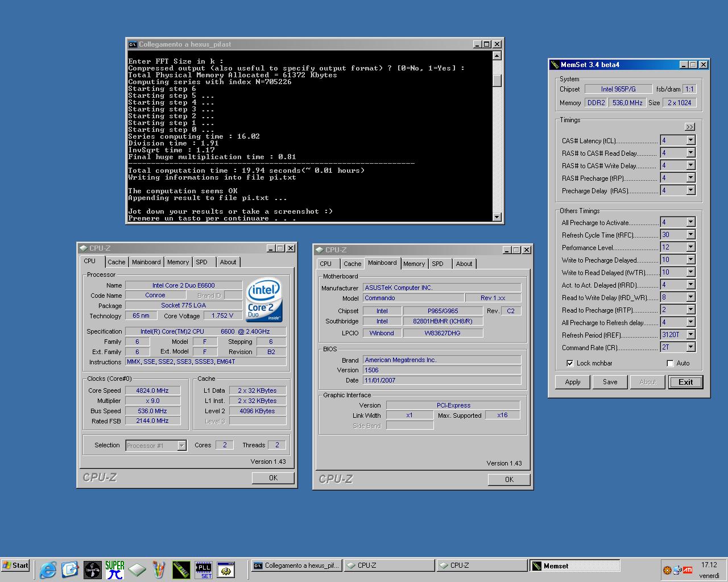Screen dimensions: 728x582
Task: Click the >> expand button in MemSet Timings
Action: point(690,127)
